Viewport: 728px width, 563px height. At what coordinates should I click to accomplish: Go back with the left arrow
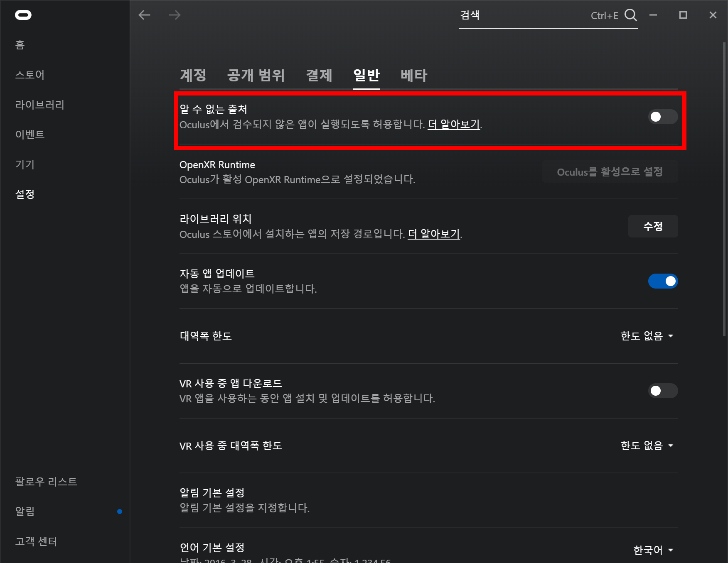pos(144,15)
